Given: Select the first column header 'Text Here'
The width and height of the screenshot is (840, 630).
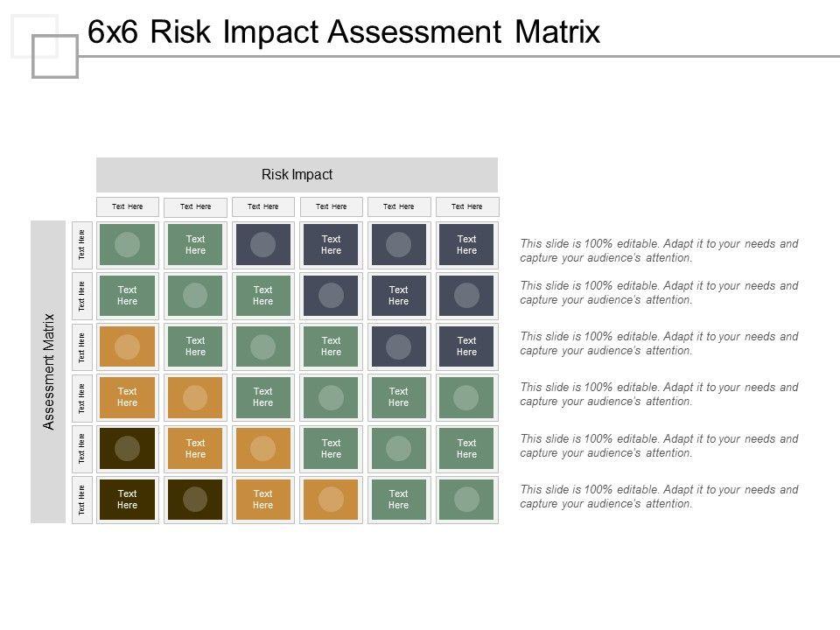Looking at the screenshot, I should click(128, 206).
